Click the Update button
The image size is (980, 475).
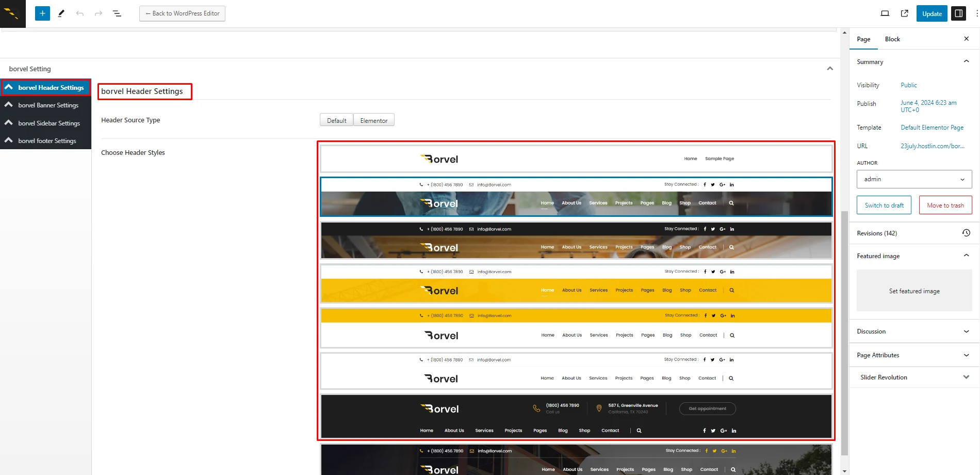click(932, 13)
